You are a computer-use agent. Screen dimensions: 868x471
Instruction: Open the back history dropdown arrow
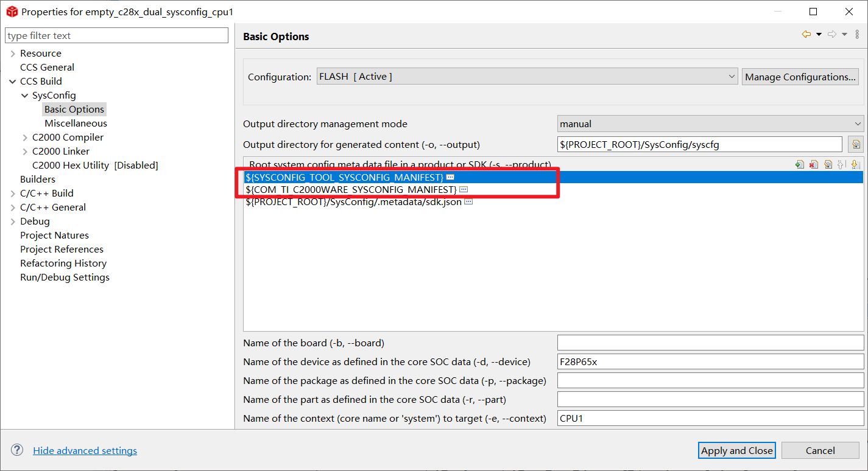pyautogui.click(x=819, y=35)
